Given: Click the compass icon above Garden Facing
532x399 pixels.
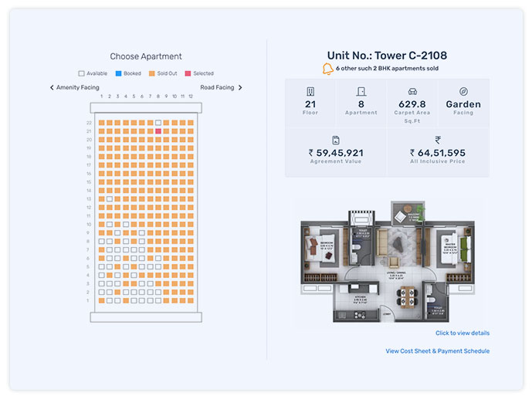Looking at the screenshot, I should click(x=463, y=91).
